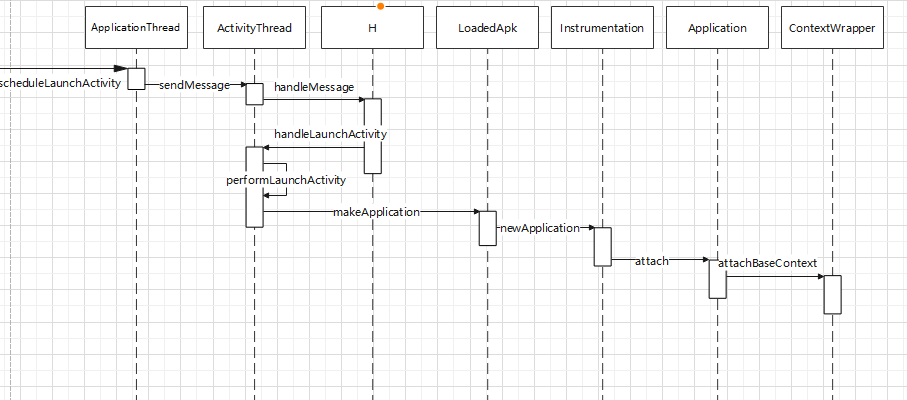This screenshot has width=907, height=400.
Task: Click the performLaunchActivity self-call label
Action: click(286, 180)
